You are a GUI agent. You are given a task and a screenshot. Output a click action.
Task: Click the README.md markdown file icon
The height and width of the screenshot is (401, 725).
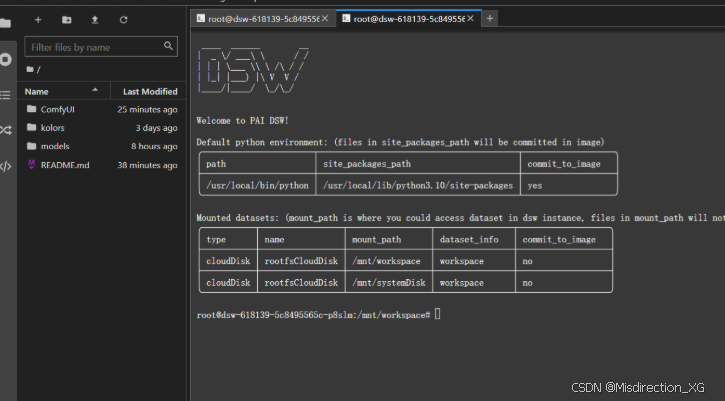(x=31, y=164)
